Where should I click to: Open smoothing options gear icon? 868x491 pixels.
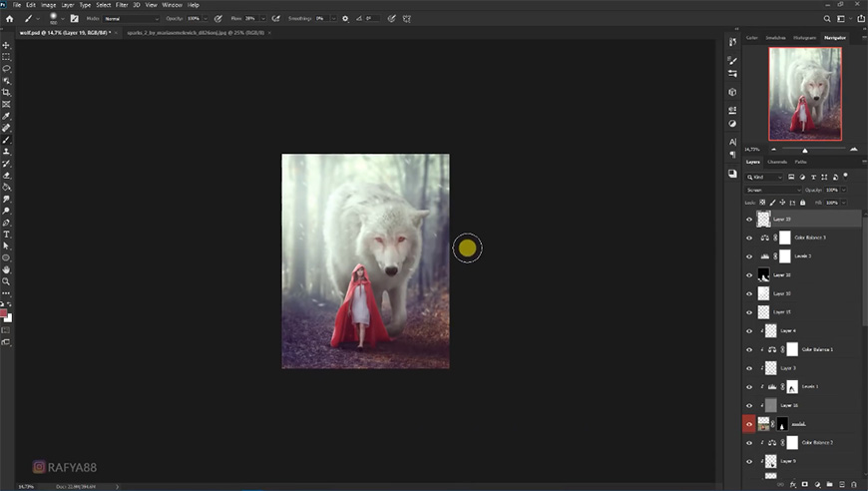pos(345,18)
